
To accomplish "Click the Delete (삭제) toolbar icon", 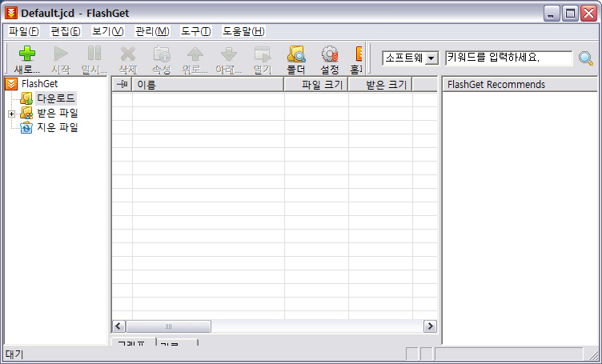I will (x=128, y=59).
